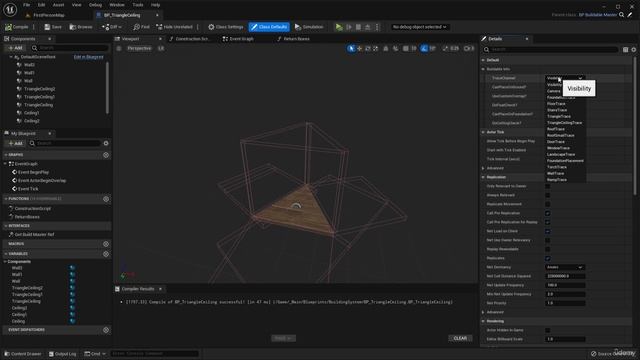Toggle Hide Unrelated in the toolbar
Image resolution: width=640 pixels, height=360 pixels.
click(x=174, y=27)
